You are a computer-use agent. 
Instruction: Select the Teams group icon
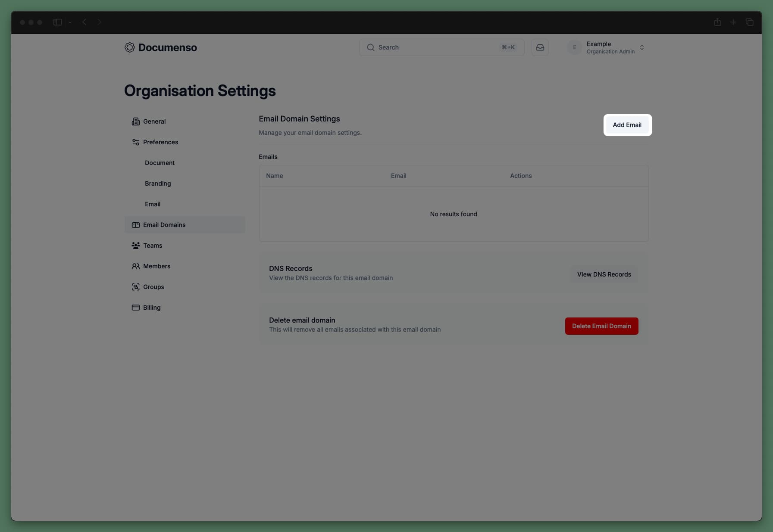(136, 246)
